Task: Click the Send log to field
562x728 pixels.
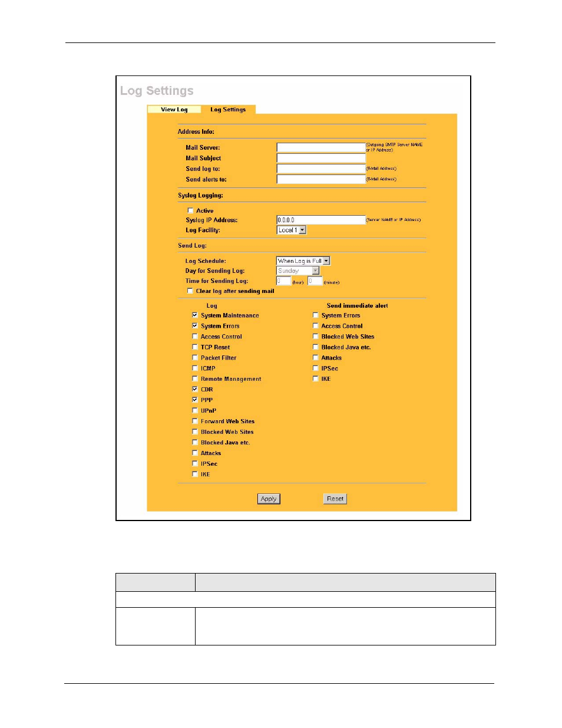Action: (x=321, y=169)
